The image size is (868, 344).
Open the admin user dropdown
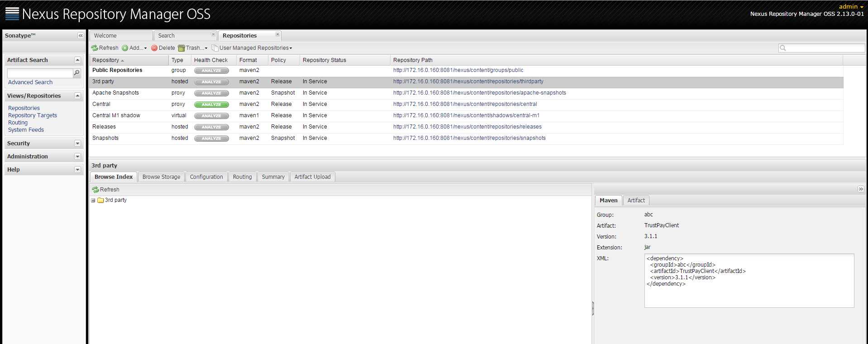pos(851,6)
